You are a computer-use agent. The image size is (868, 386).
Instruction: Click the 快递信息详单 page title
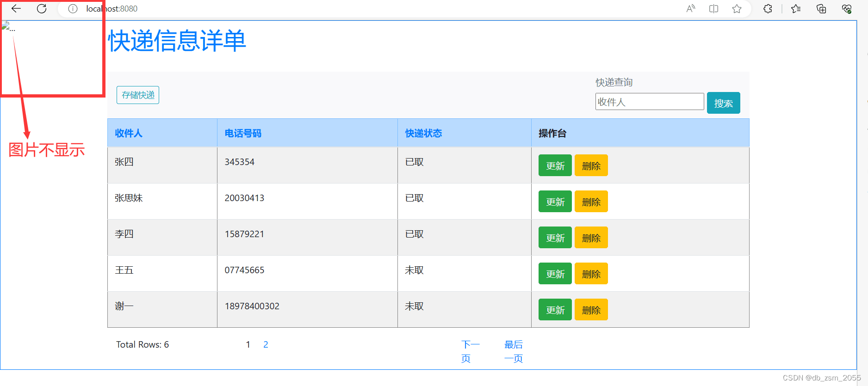pyautogui.click(x=177, y=41)
